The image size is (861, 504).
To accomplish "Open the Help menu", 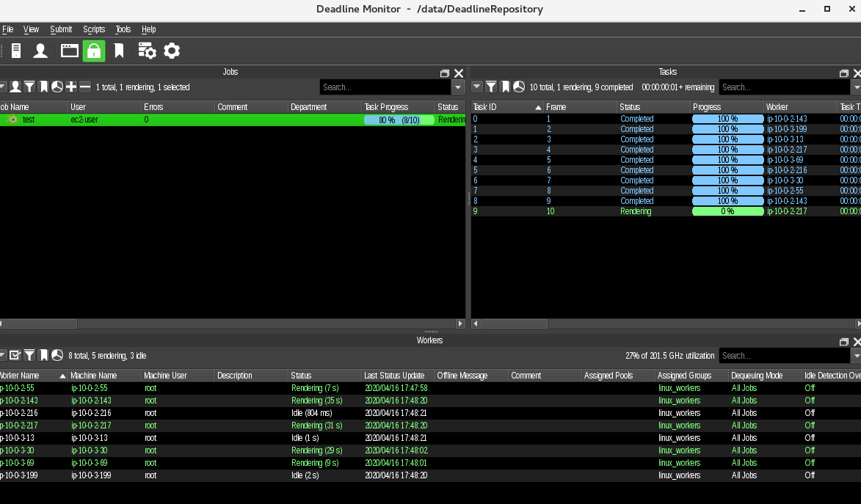I will pos(148,29).
